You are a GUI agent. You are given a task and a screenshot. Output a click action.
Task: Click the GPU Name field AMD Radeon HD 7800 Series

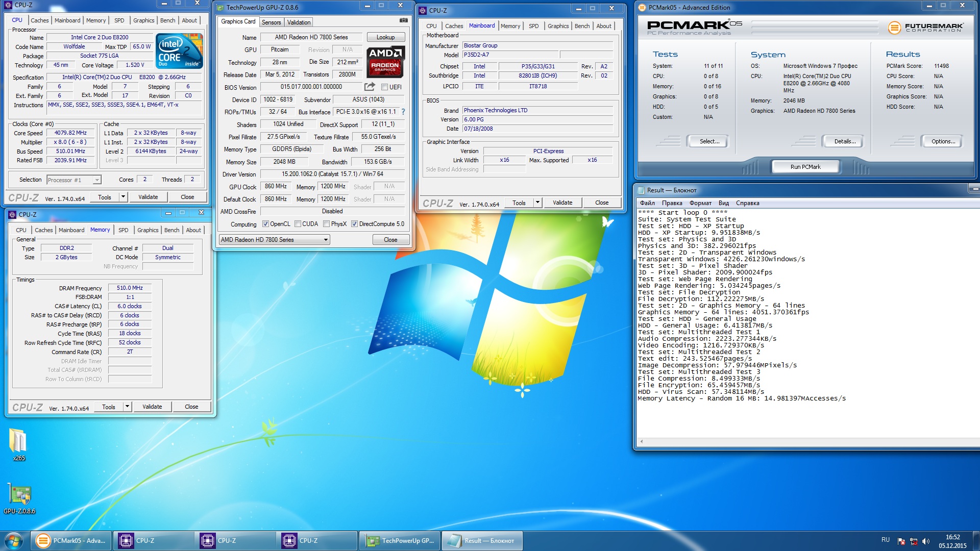pyautogui.click(x=311, y=37)
